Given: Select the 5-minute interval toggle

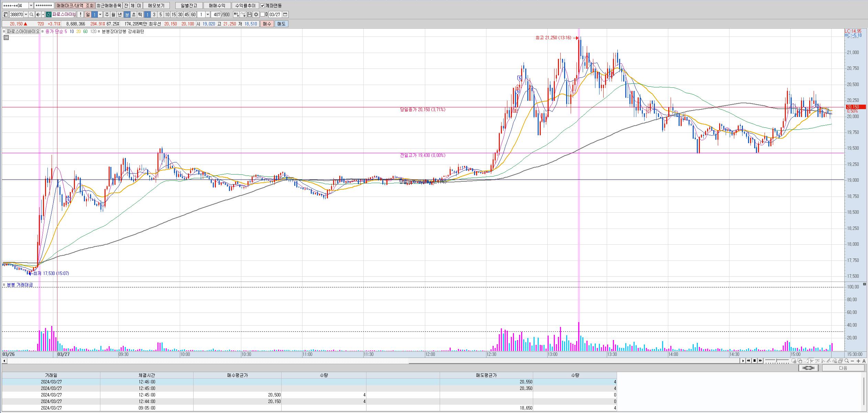Looking at the screenshot, I should [x=161, y=14].
